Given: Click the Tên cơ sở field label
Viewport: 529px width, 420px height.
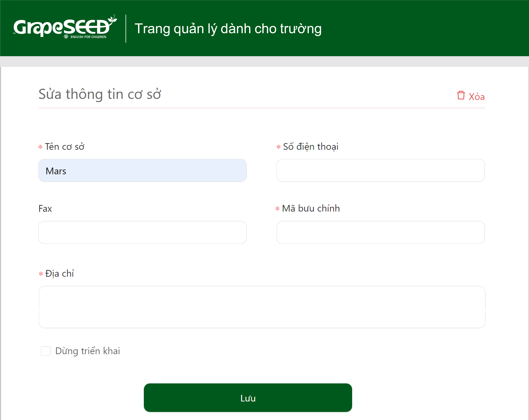Looking at the screenshot, I should click(x=65, y=147).
